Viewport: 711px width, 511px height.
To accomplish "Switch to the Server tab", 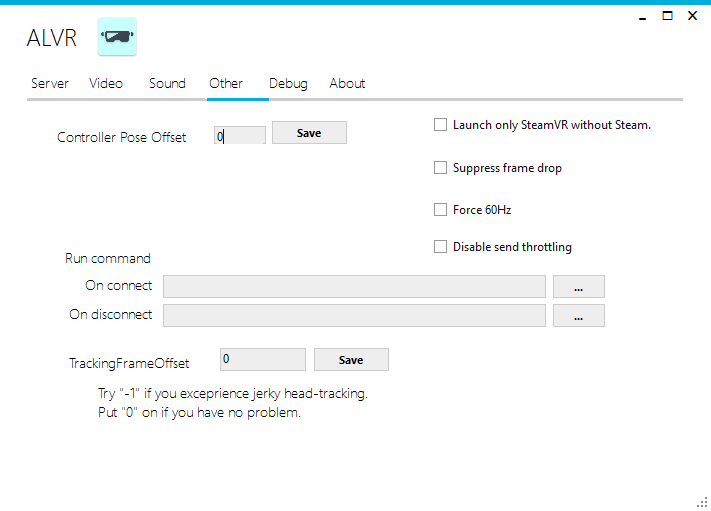I will [x=49, y=83].
